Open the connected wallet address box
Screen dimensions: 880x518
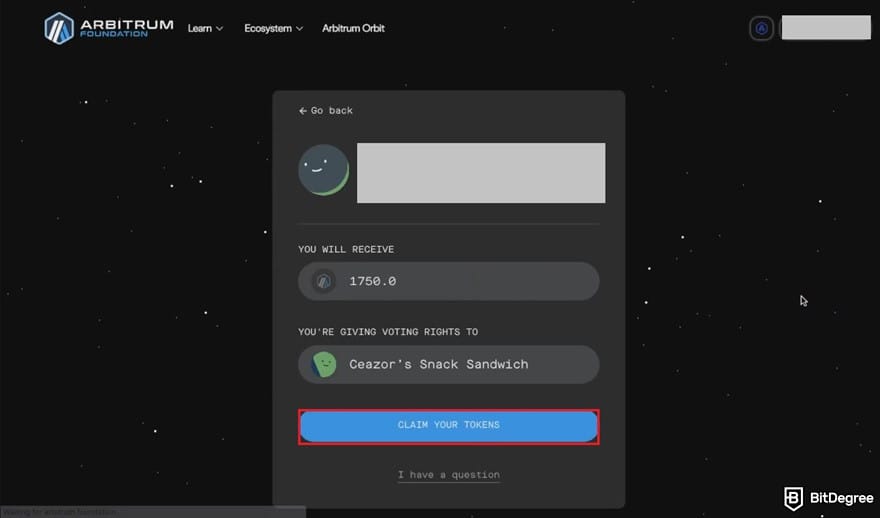[x=825, y=28]
